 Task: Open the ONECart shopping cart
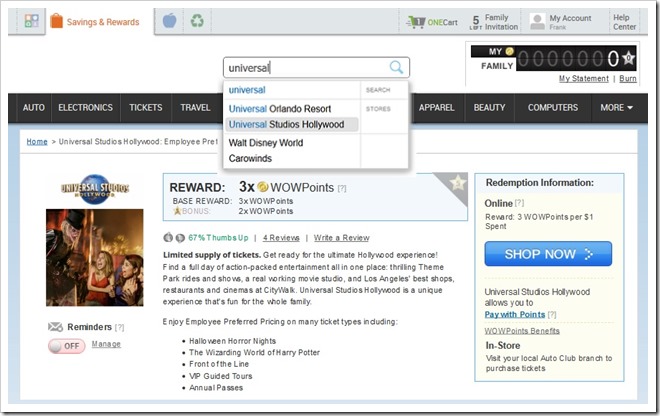coord(432,22)
